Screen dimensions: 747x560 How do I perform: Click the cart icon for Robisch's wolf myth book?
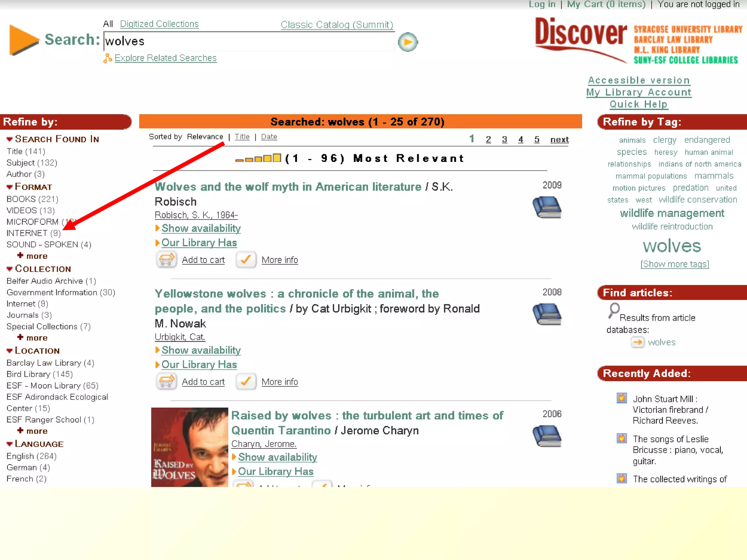166,260
